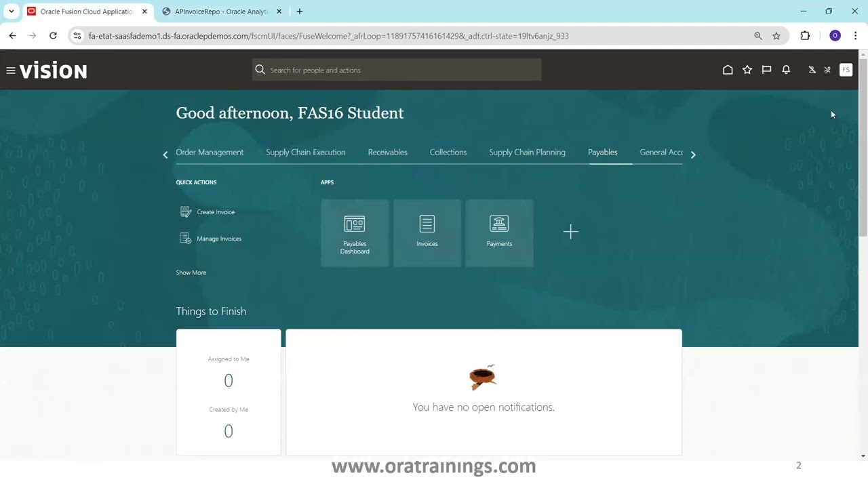The image size is (868, 488).
Task: Open a new browser tab
Action: point(300,12)
